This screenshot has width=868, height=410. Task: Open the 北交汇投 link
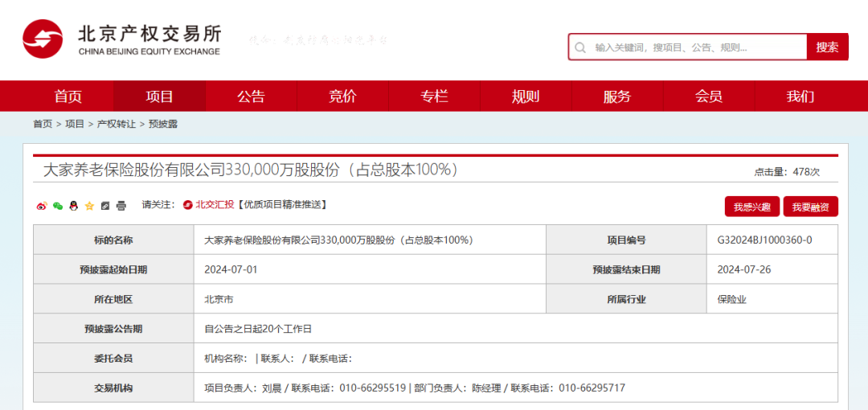point(209,205)
